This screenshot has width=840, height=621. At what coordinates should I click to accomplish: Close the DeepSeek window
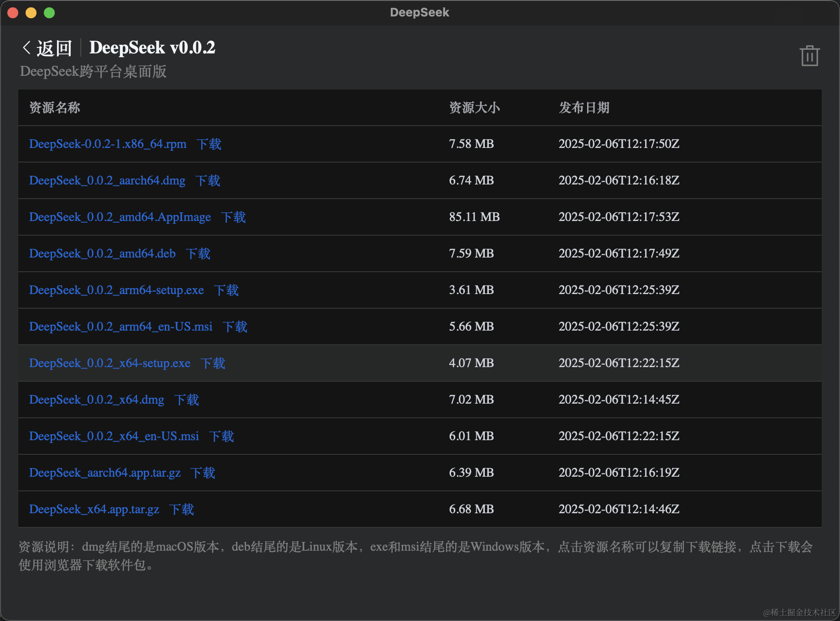pos(13,13)
